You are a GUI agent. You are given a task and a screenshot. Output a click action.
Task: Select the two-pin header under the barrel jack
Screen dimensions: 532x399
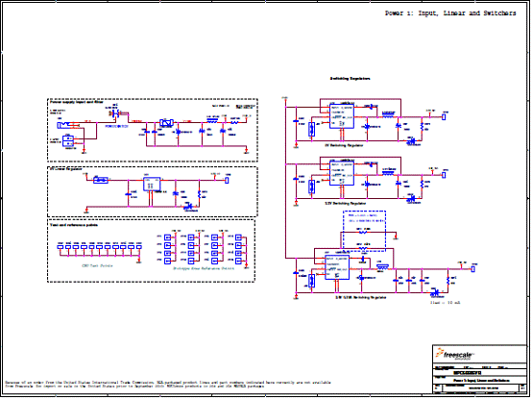[x=68, y=141]
